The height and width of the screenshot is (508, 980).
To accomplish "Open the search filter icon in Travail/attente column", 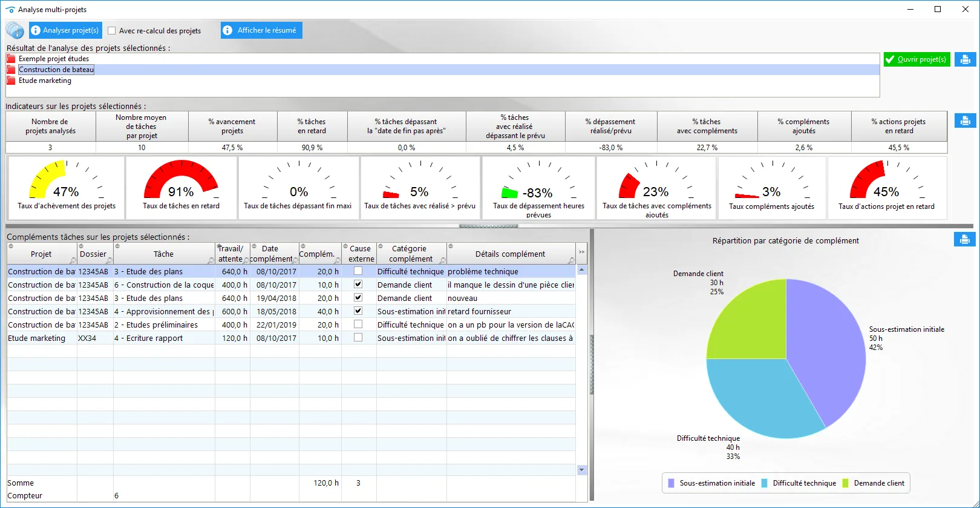I will click(x=246, y=261).
